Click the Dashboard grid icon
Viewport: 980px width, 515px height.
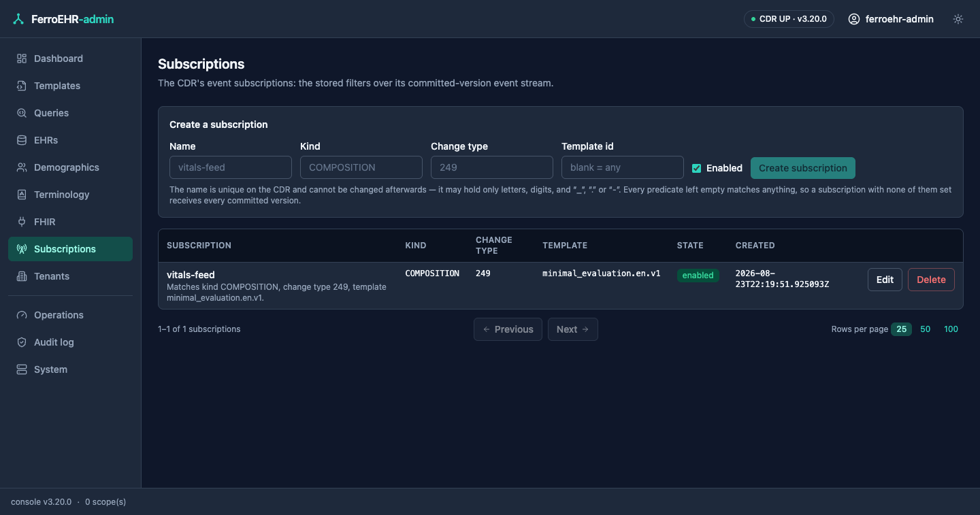click(22, 59)
